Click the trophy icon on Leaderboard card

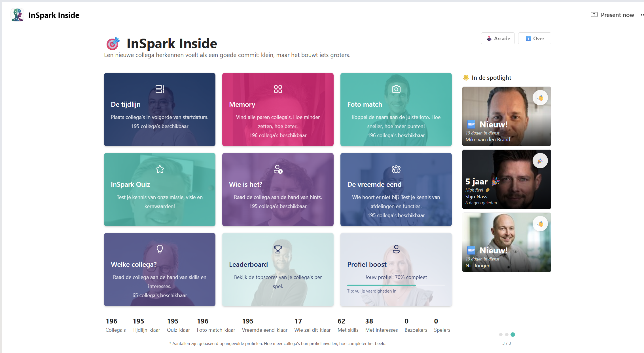pyautogui.click(x=278, y=249)
